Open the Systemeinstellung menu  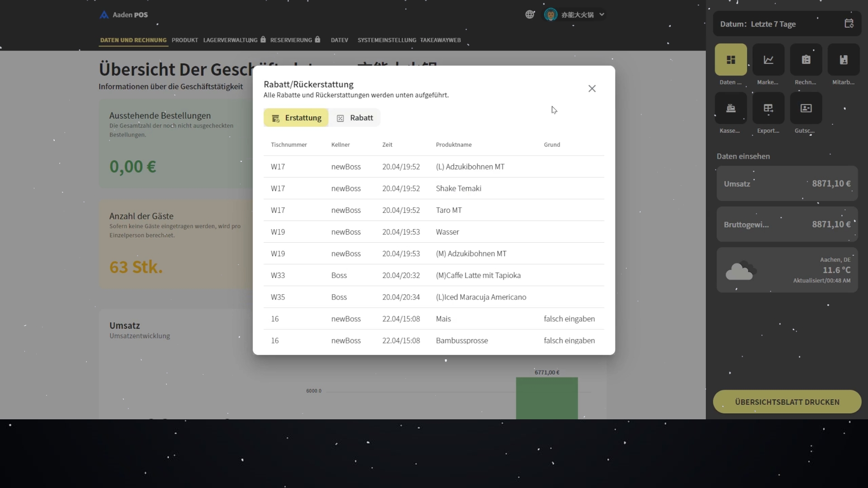tap(387, 40)
